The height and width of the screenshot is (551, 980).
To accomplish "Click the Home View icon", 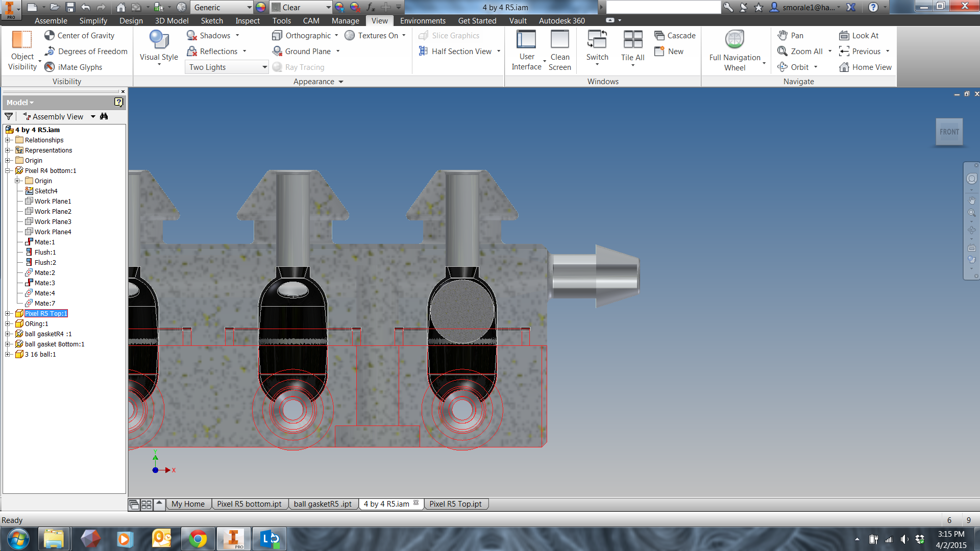I will 844,67.
